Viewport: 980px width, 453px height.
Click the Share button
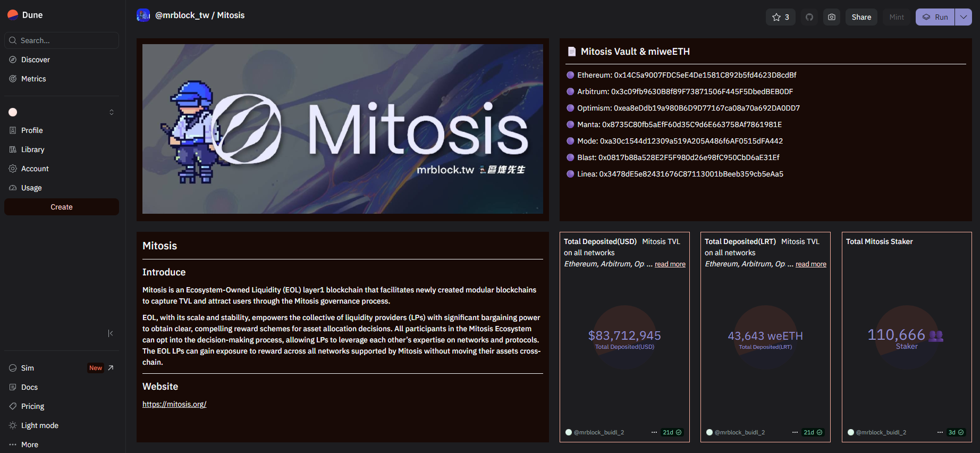[x=861, y=17]
